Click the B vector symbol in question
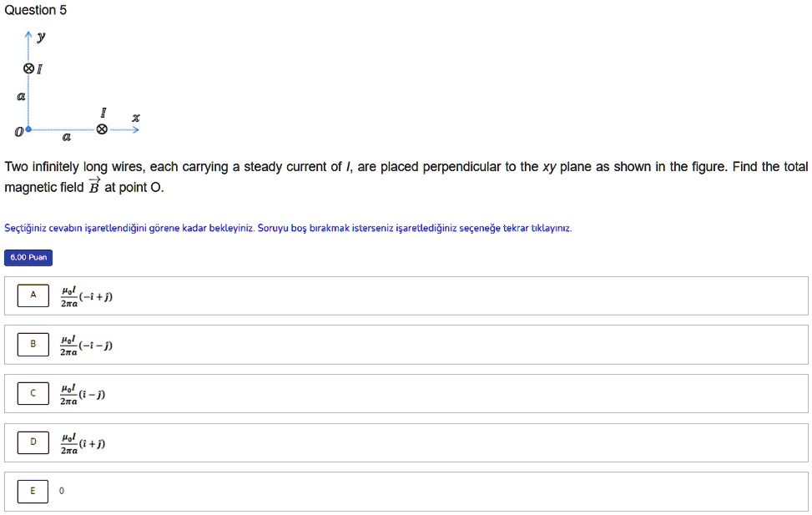The height and width of the screenshot is (515, 812). pyautogui.click(x=93, y=185)
